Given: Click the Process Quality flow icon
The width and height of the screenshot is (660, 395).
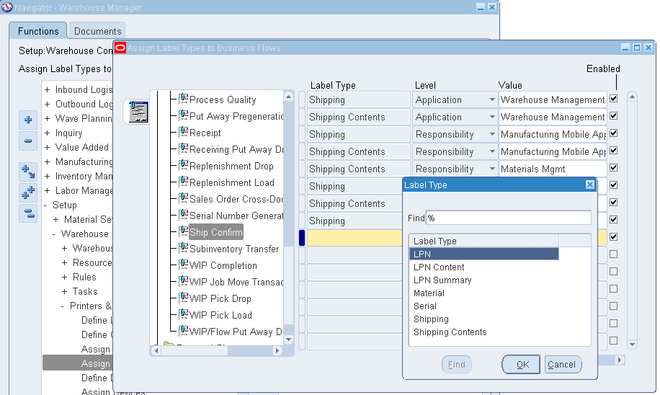Looking at the screenshot, I should [183, 99].
